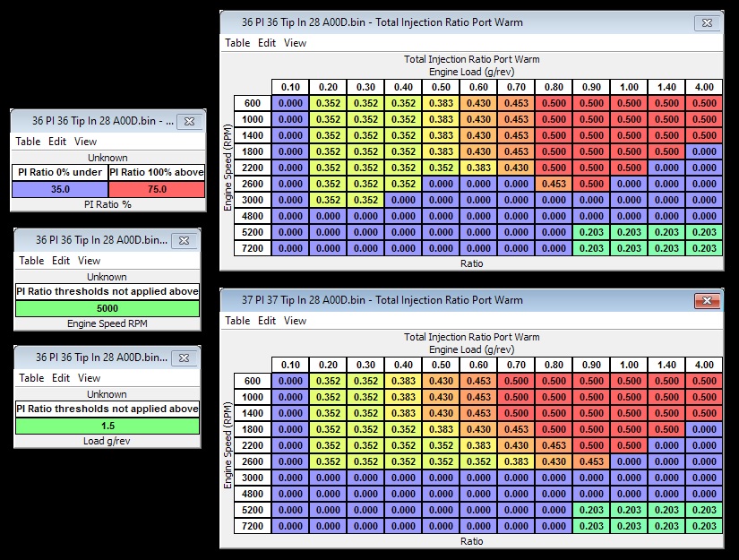
Task: Select the 4.00 load column header in 36 PI table
Action: pyautogui.click(x=703, y=87)
